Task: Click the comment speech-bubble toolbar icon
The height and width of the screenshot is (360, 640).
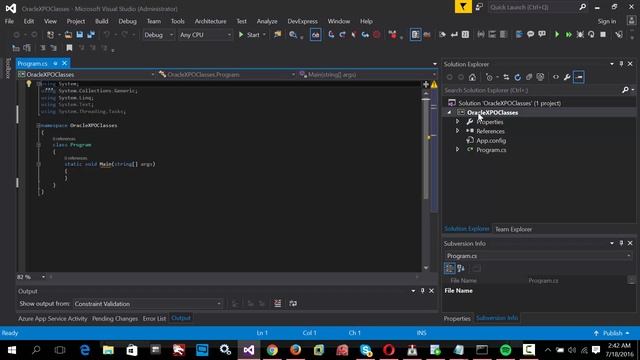Action: pyautogui.click(x=530, y=35)
